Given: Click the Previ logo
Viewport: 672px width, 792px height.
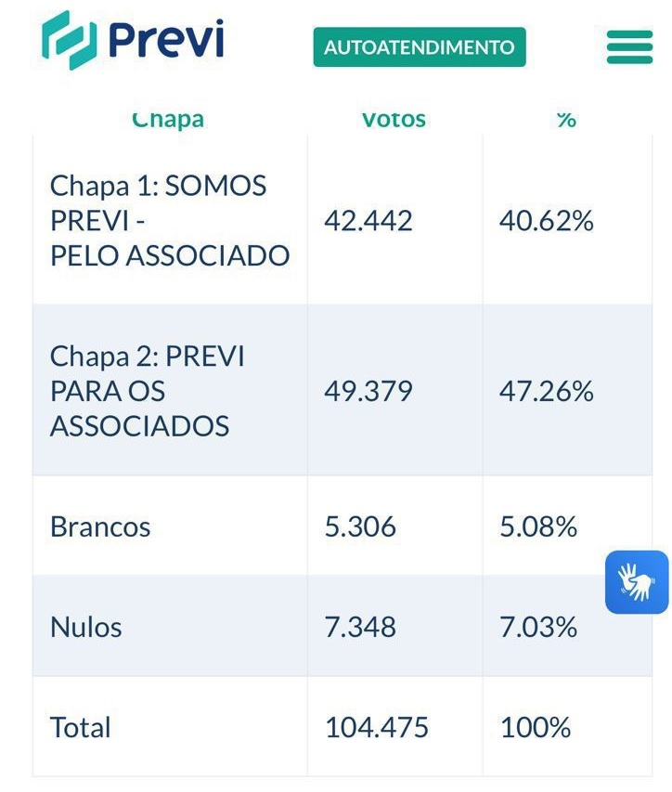Looking at the screenshot, I should click(133, 41).
